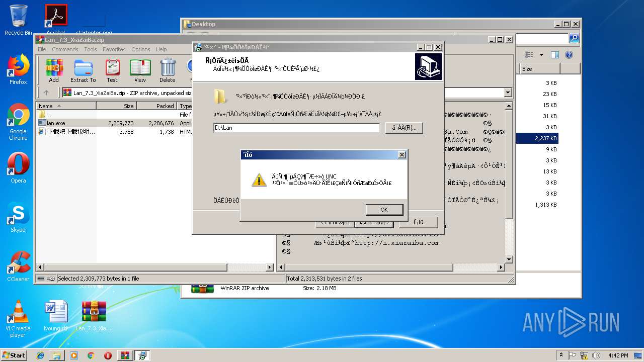This screenshot has width=644, height=362.
Task: Select the parent folder '..' row
Action: click(x=114, y=115)
